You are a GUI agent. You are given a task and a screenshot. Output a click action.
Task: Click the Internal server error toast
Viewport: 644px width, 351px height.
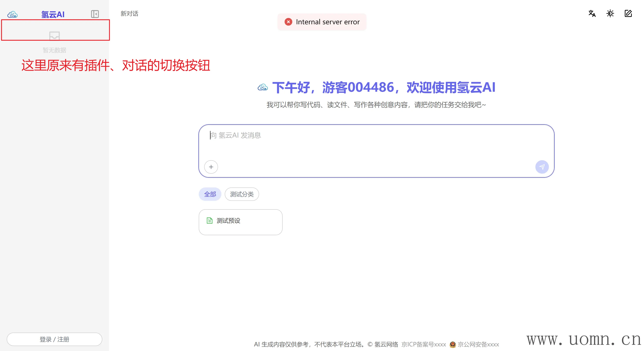(x=327, y=22)
